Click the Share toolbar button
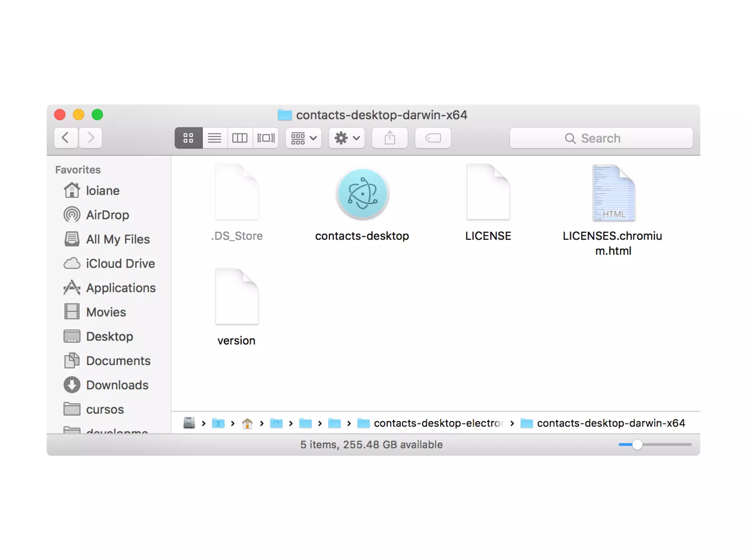 point(390,138)
